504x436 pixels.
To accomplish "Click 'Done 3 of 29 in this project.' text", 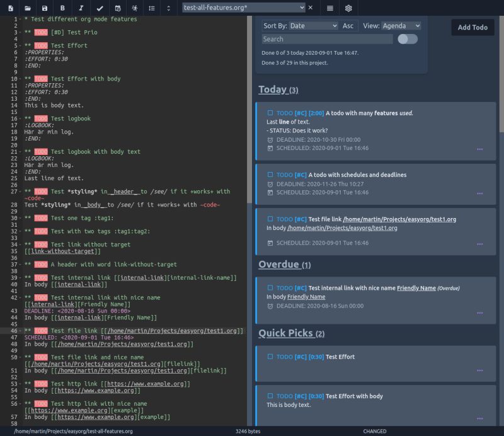I will (295, 63).
